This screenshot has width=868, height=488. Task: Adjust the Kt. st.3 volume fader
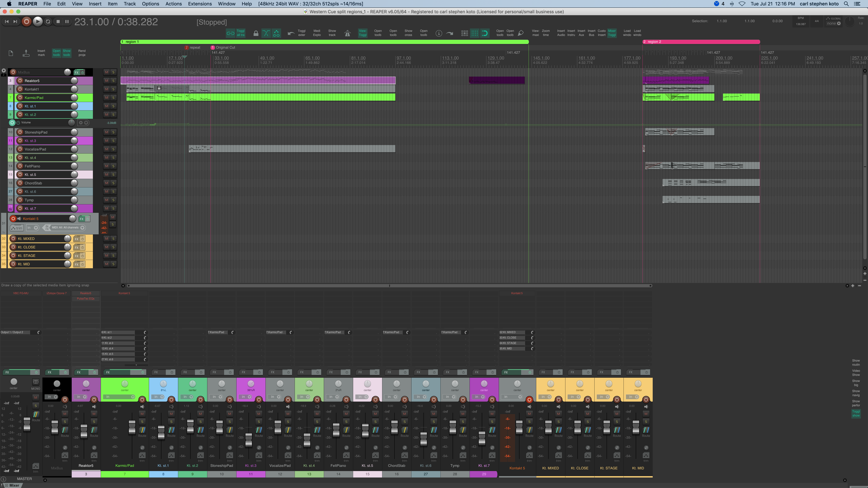[x=248, y=440]
